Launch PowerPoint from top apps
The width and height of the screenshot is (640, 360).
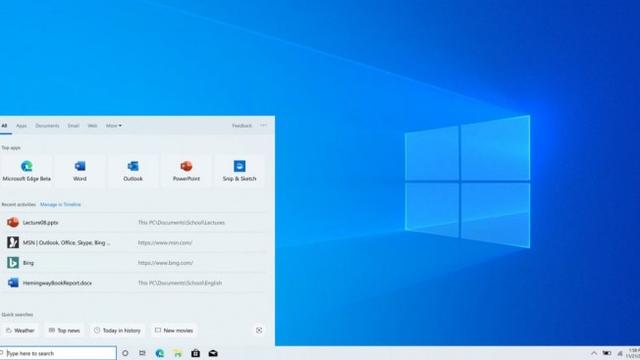186,171
